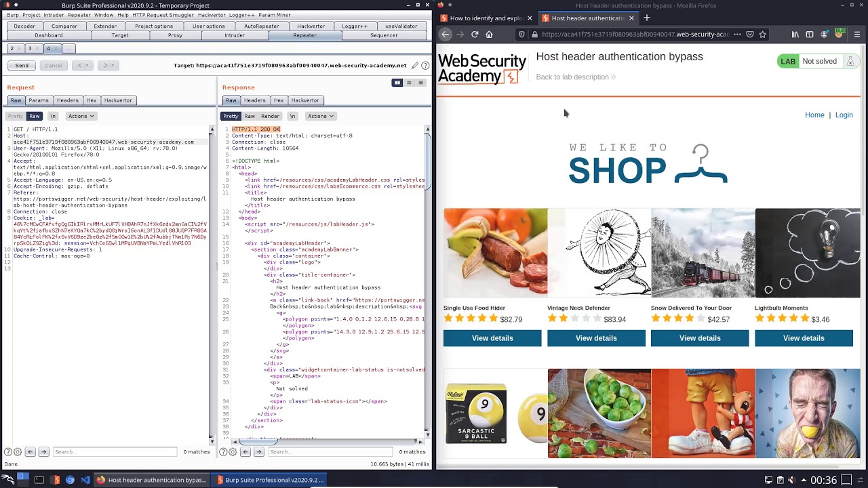Open the Burp menu
Screen dimensions: 868x488
click(13, 15)
